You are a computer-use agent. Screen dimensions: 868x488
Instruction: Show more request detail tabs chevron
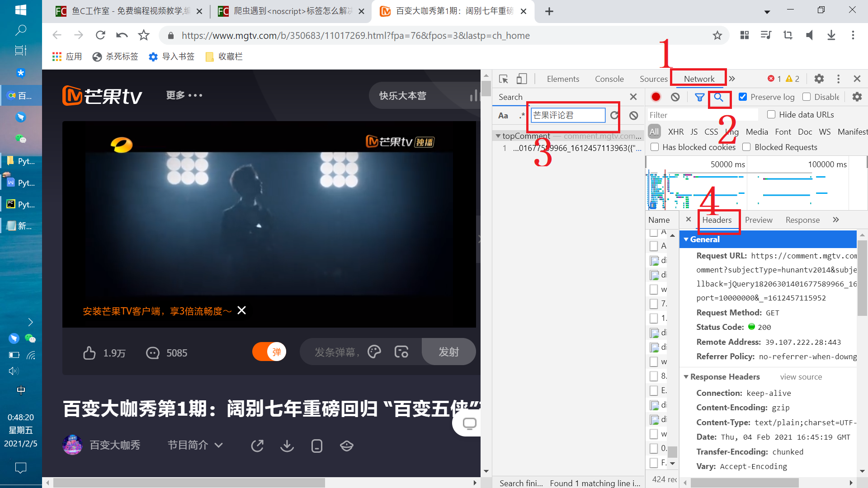(836, 220)
